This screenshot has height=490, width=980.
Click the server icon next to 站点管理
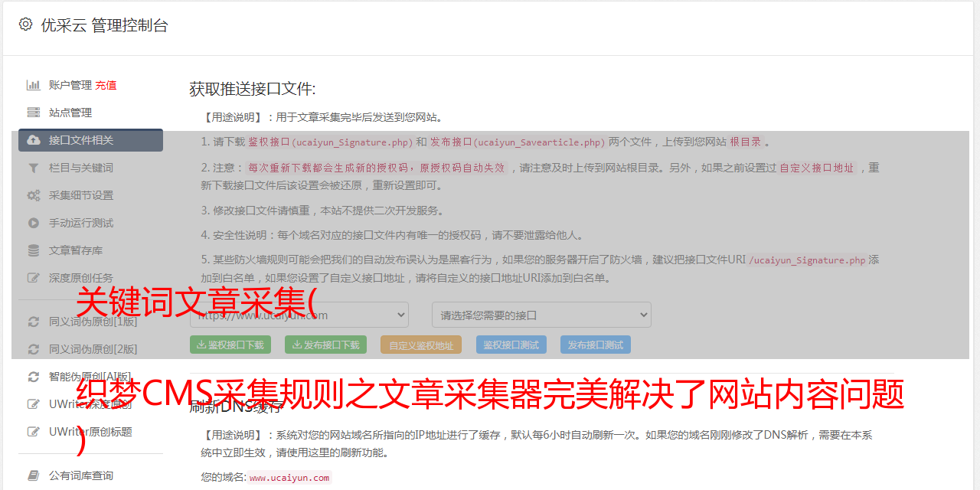tap(34, 113)
